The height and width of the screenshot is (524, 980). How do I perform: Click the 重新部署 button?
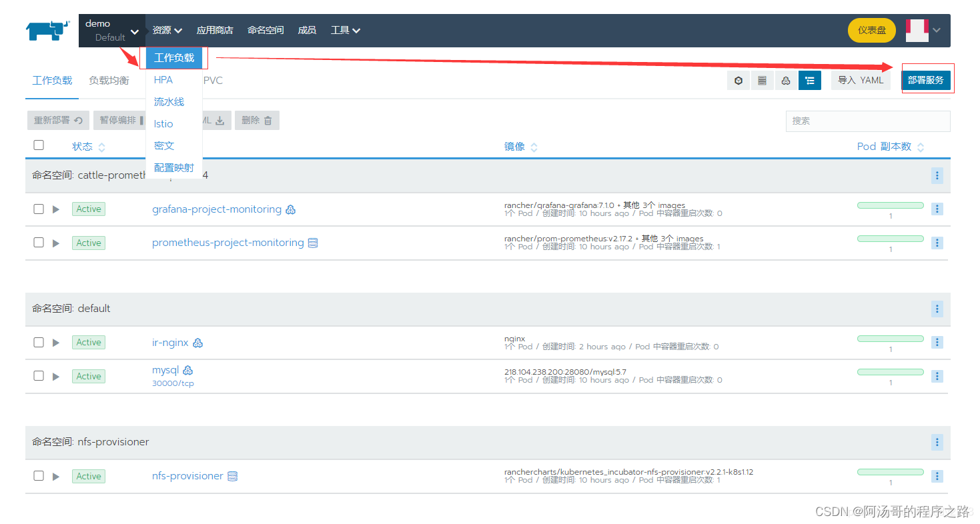pyautogui.click(x=58, y=120)
